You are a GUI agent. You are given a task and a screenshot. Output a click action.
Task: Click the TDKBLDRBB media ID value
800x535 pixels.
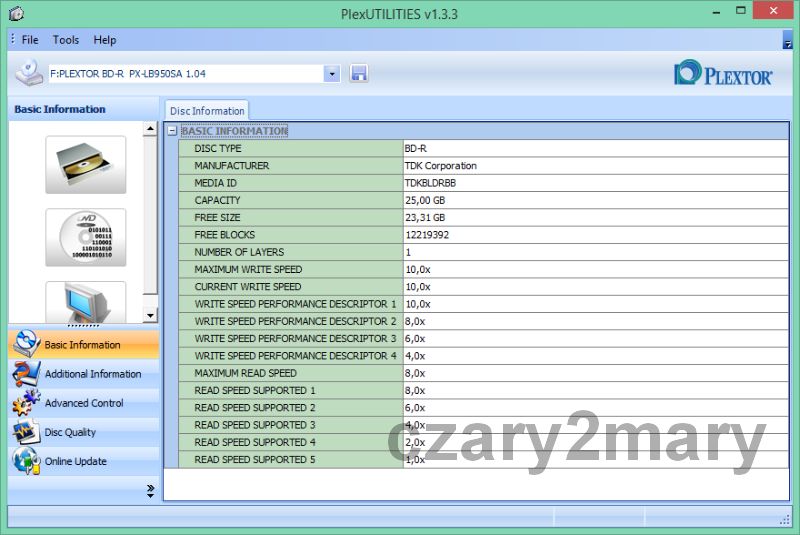[x=430, y=183]
